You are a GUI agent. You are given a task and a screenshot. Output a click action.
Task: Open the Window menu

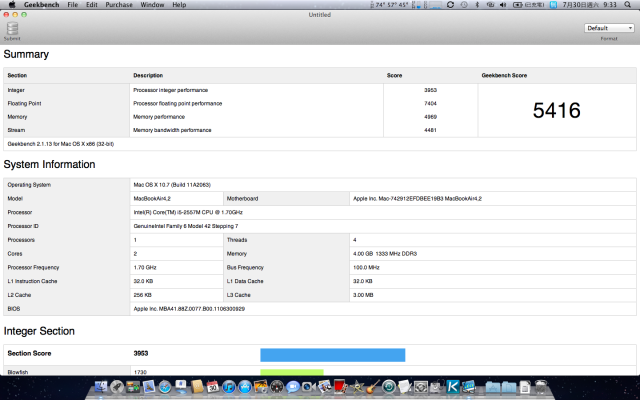[x=152, y=5]
